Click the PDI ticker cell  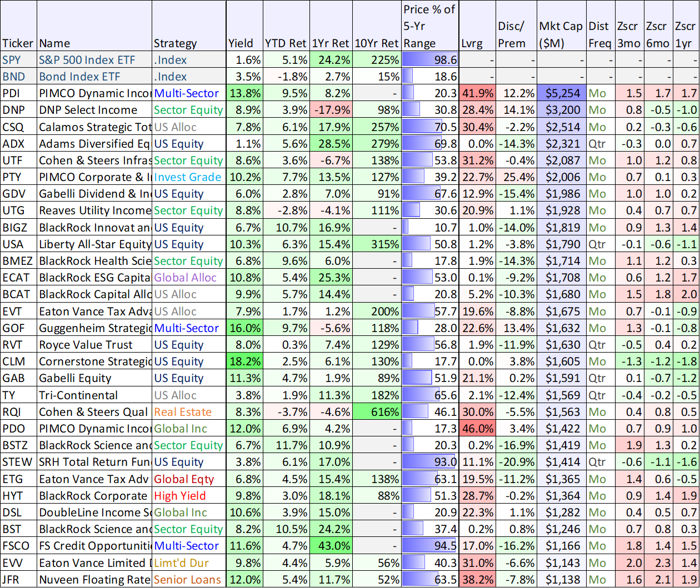tap(18, 93)
